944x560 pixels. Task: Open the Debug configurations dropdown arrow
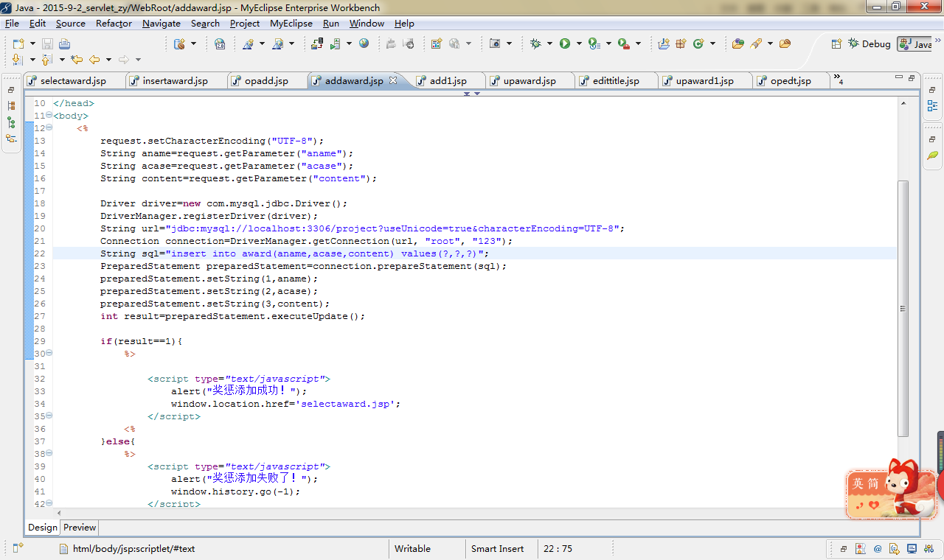[x=549, y=43]
